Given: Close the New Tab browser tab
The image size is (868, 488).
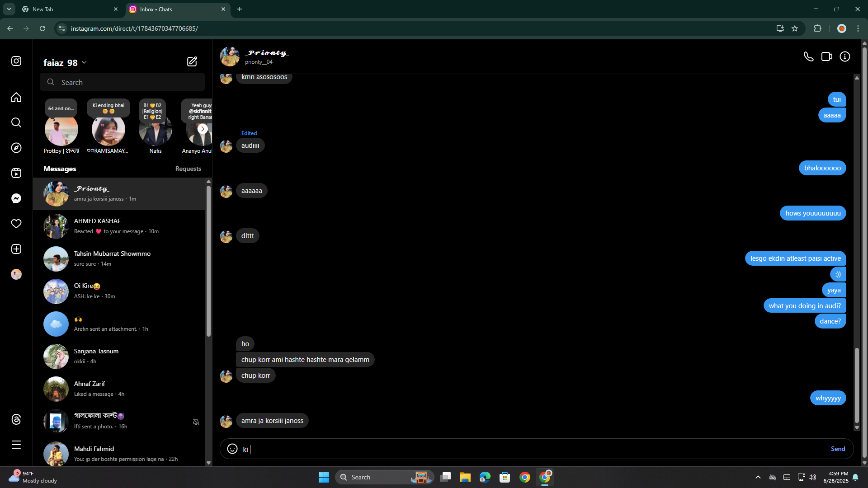Looking at the screenshot, I should [x=116, y=9].
